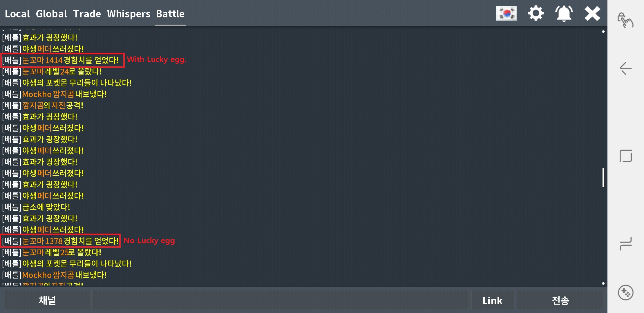The height and width of the screenshot is (313, 644).
Task: Open recent apps navigation icon
Action: 626,243
